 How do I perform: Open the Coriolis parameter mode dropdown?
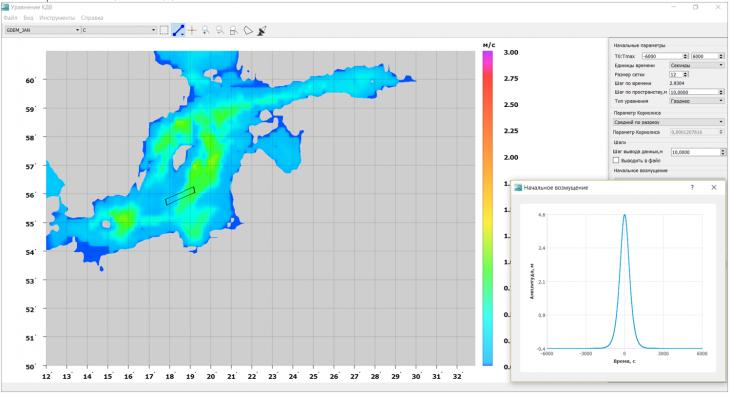coord(668,122)
